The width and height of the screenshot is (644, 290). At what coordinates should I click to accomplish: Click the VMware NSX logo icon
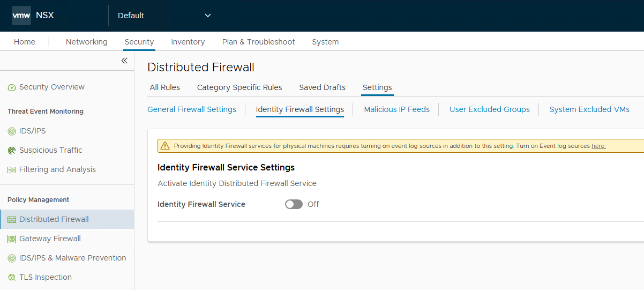point(21,16)
